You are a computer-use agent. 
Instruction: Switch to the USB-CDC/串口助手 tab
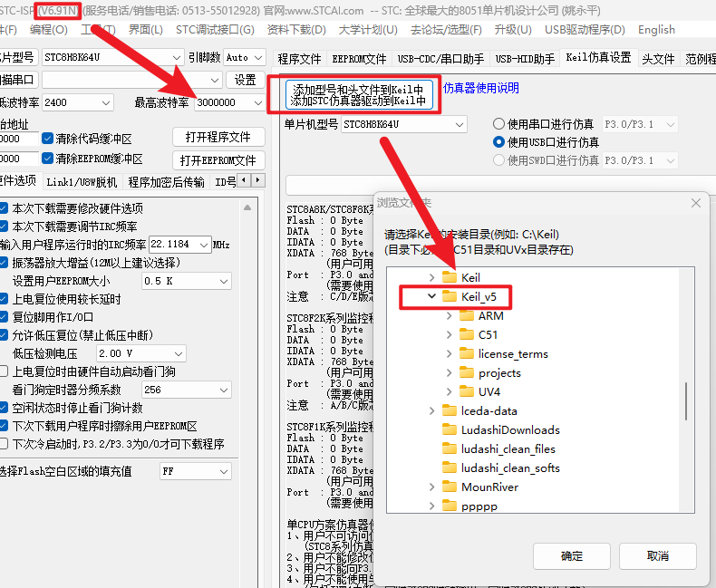pyautogui.click(x=440, y=59)
